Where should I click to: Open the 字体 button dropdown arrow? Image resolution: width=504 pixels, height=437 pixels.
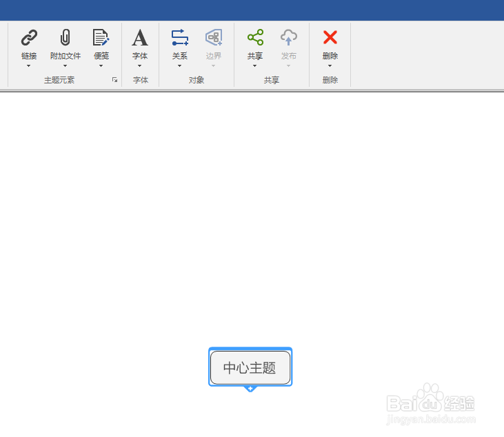tap(139, 66)
